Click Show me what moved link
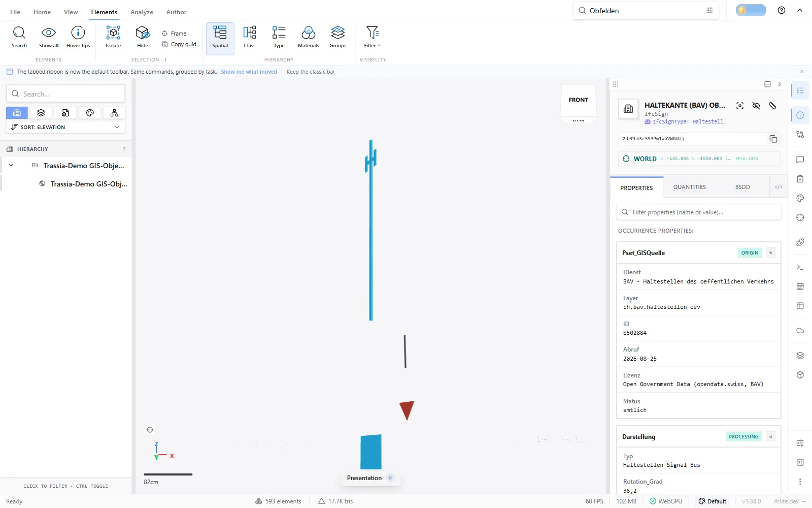 249,72
